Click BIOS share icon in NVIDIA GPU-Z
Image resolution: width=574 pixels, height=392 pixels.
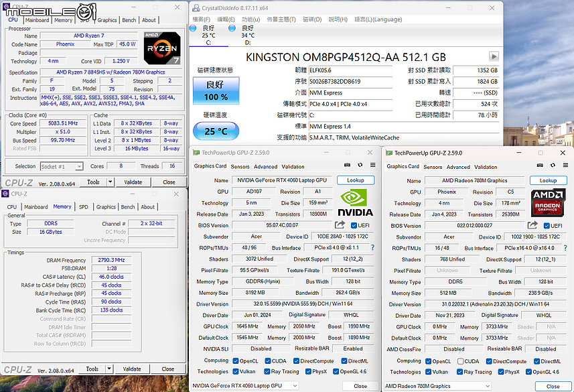tap(340, 224)
